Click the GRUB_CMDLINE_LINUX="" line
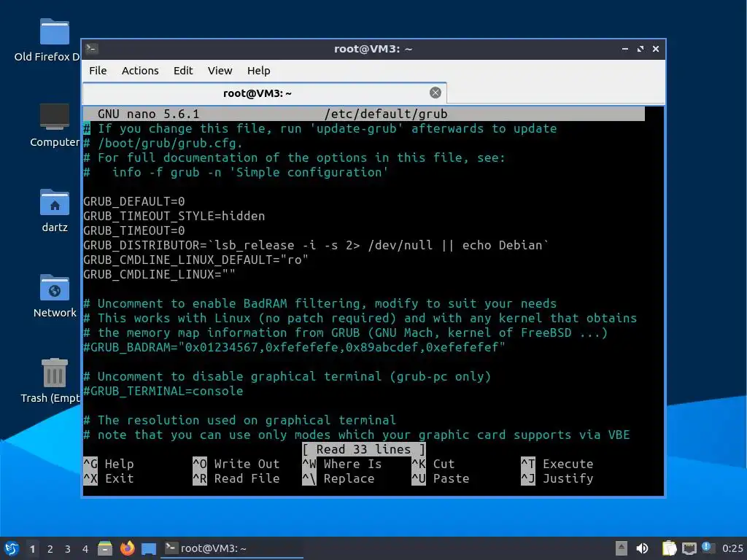 [x=159, y=274]
